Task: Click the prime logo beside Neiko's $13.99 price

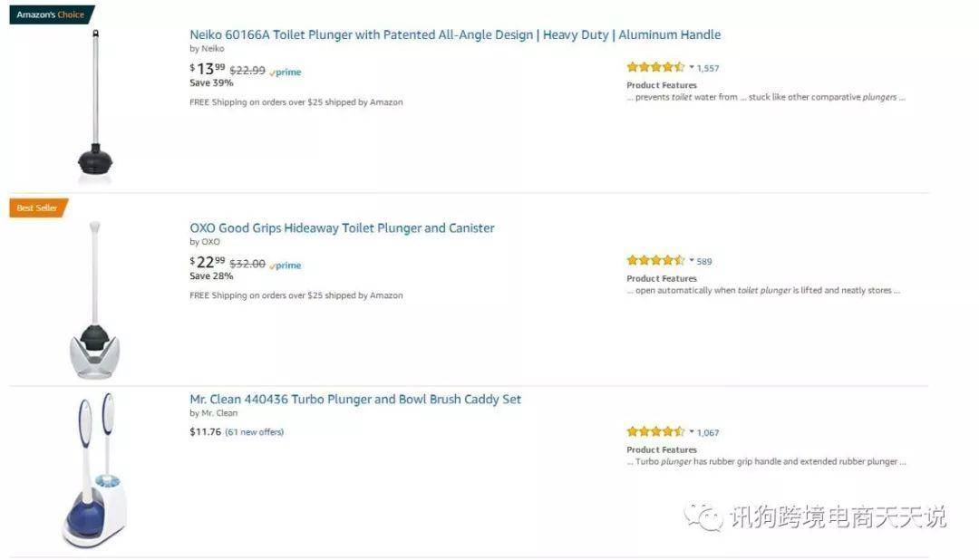Action: click(x=286, y=72)
